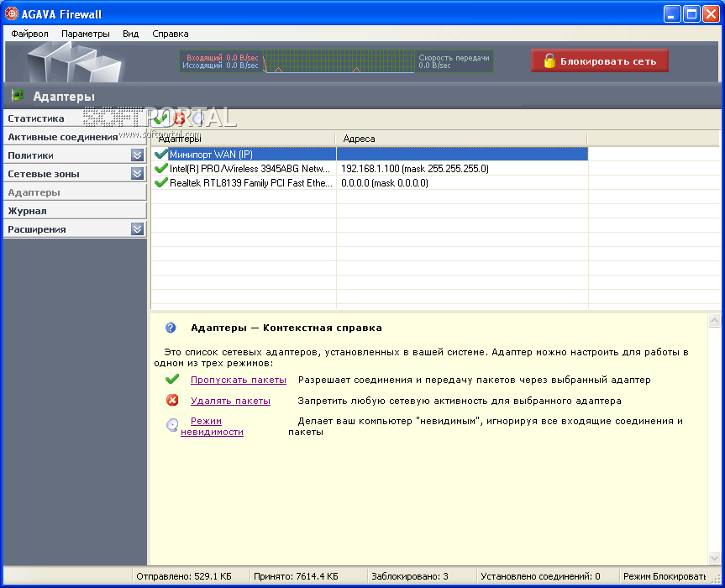Follow the Режим невидимости link

tap(212, 426)
